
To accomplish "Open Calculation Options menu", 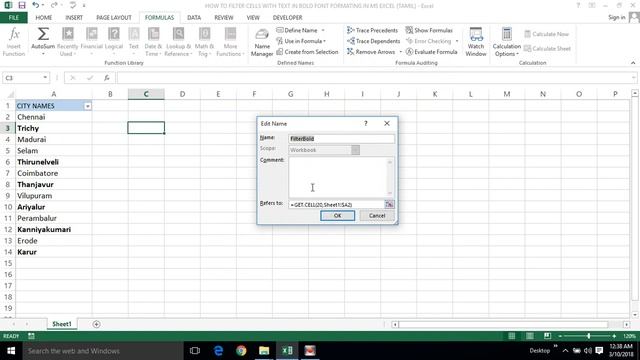I will 507,42.
